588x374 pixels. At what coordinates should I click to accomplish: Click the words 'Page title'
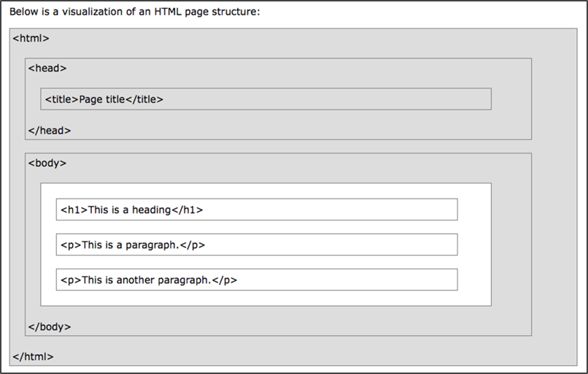point(102,99)
